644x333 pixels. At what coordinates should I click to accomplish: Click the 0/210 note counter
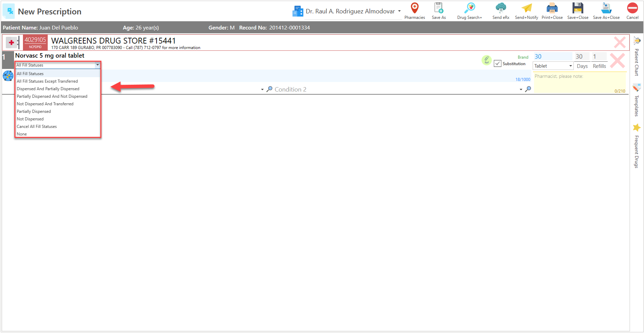[620, 91]
